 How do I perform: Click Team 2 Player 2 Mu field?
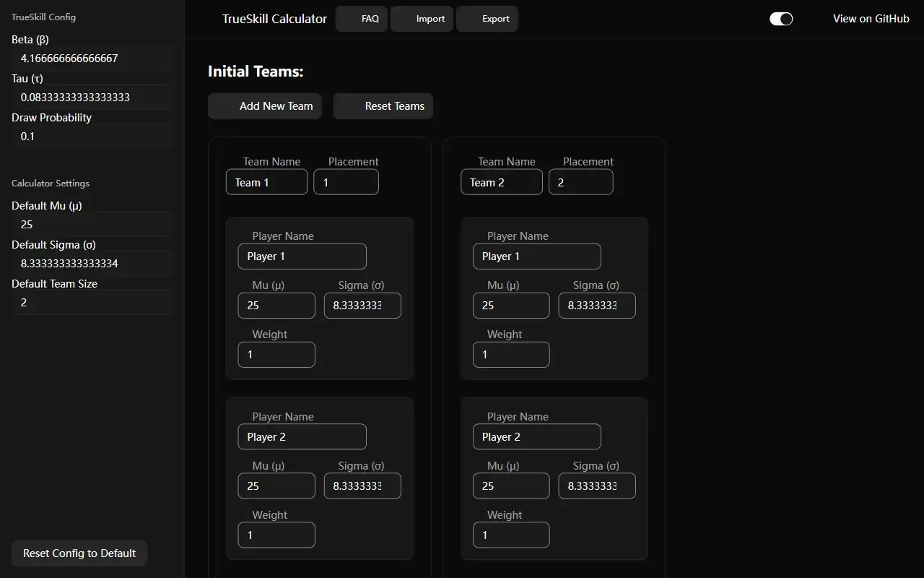coord(511,486)
